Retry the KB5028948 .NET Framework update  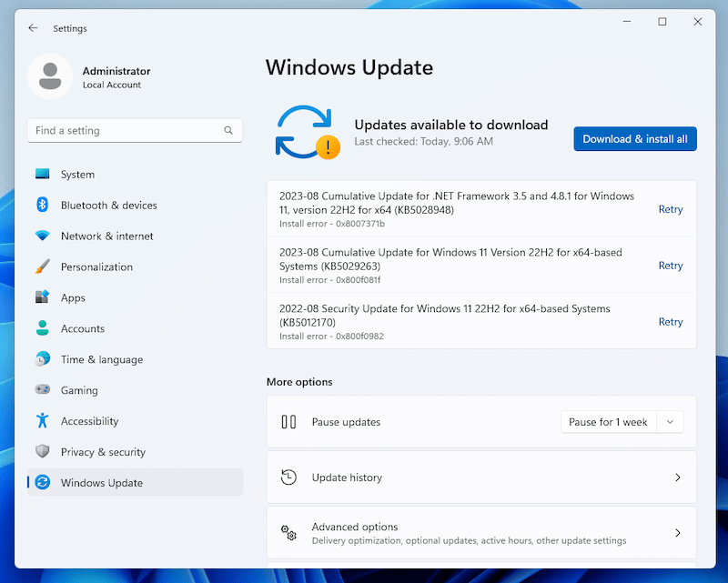tap(671, 209)
